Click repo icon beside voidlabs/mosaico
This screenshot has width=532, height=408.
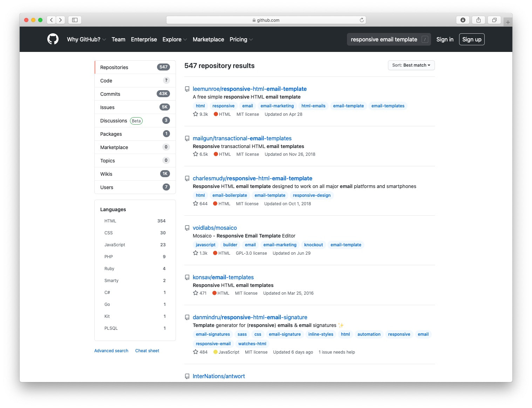coord(187,228)
